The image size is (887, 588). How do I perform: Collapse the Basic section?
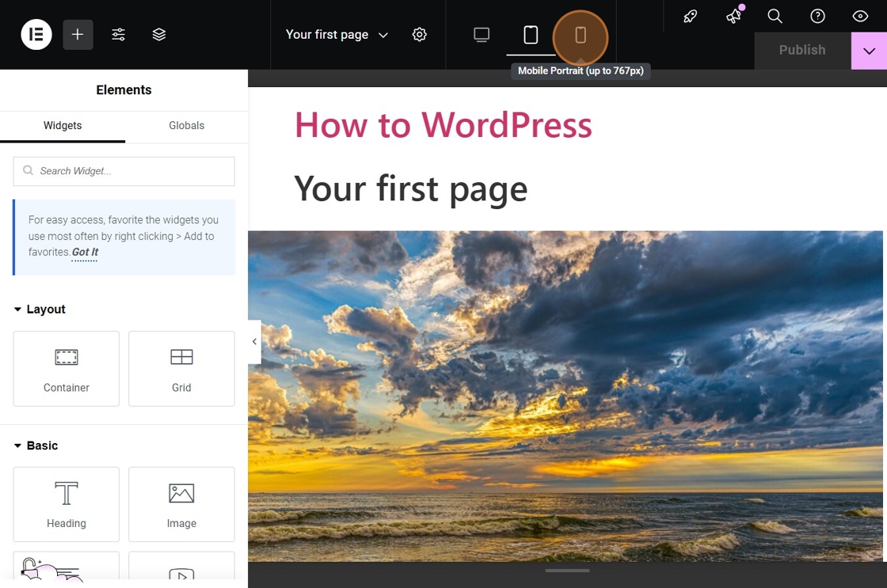(x=36, y=446)
